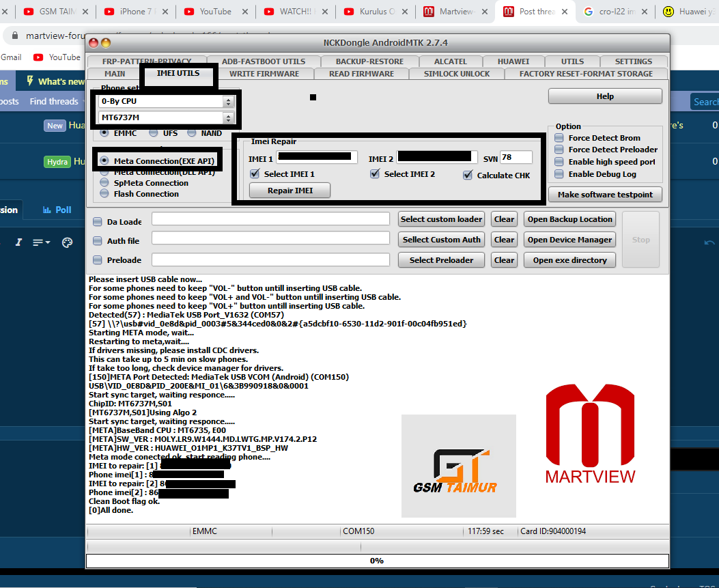Click Open exe directory button

pos(570,260)
